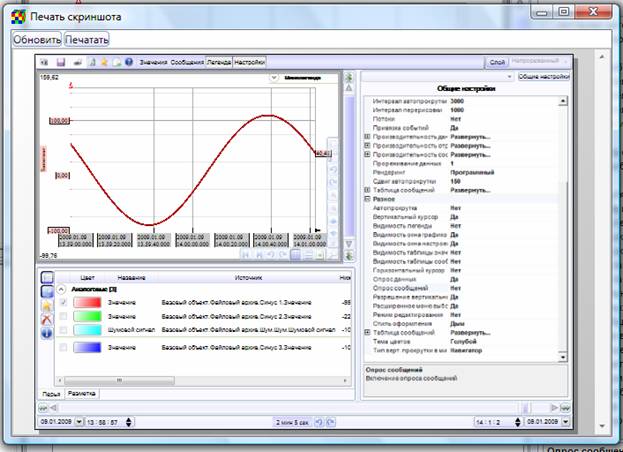Click the pens list horizontal scrollbar thumb
The width and height of the screenshot is (623, 452).
point(119,381)
